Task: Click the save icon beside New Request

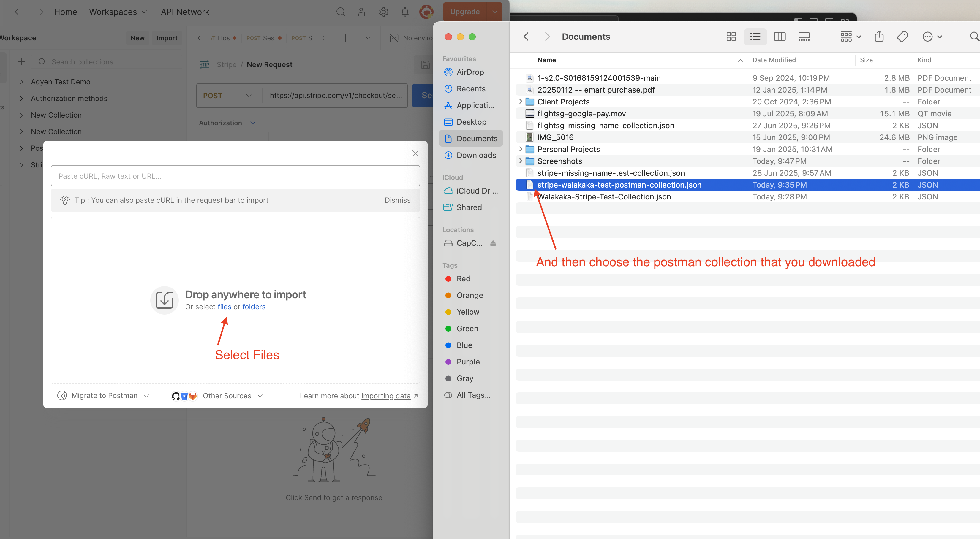Action: (x=425, y=65)
